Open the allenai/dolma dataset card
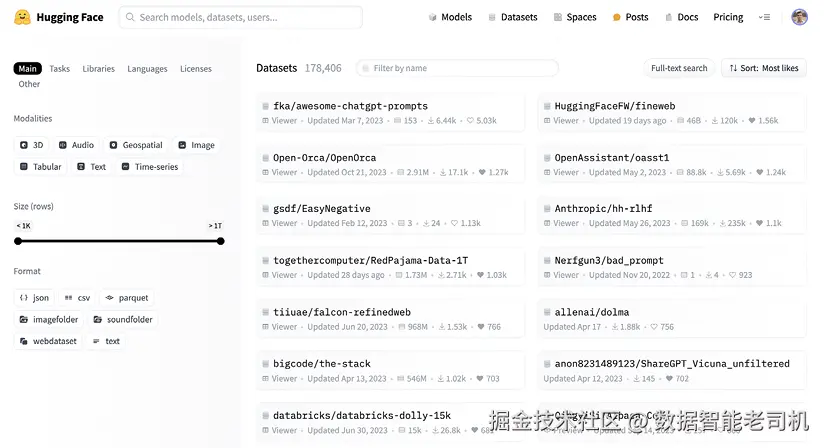The height and width of the screenshot is (448, 824). [x=672, y=319]
